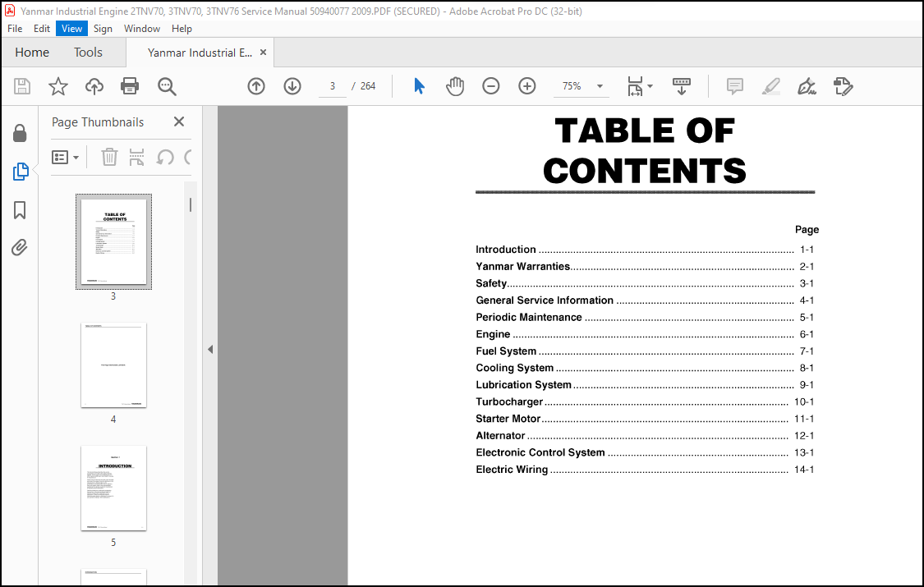924x587 pixels.
Task: Rotate page counterclockwise icon
Action: (165, 157)
